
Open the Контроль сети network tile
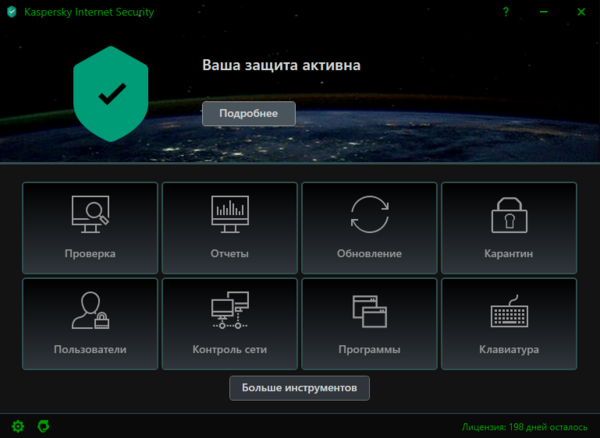[230, 324]
